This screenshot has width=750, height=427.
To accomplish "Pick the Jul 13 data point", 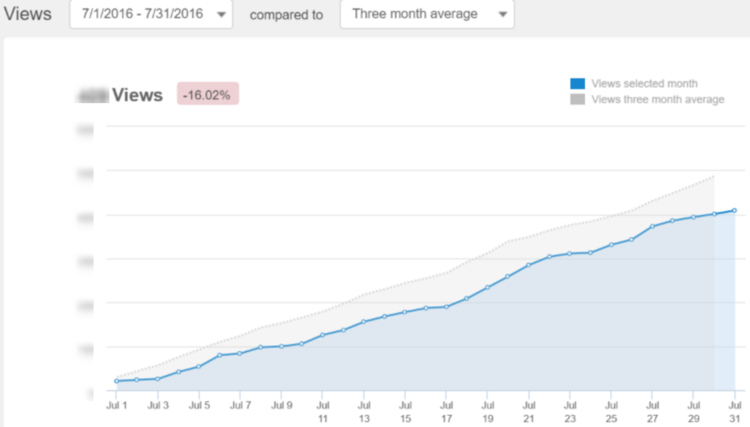I will tap(364, 322).
